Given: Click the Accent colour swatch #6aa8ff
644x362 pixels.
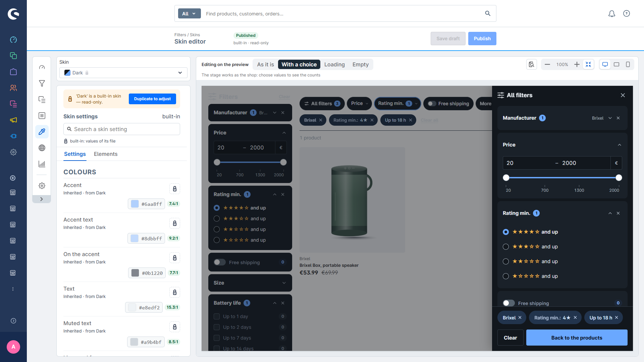Looking at the screenshot, I should click(x=135, y=204).
